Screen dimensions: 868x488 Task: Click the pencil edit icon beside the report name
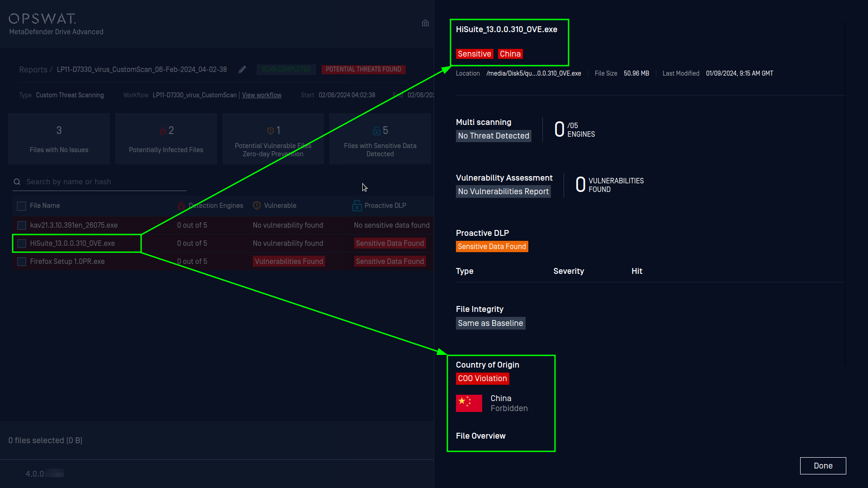point(242,69)
